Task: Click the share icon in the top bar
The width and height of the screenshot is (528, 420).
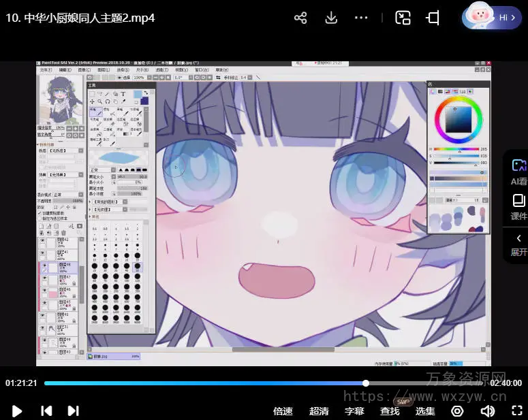Action: pyautogui.click(x=300, y=18)
